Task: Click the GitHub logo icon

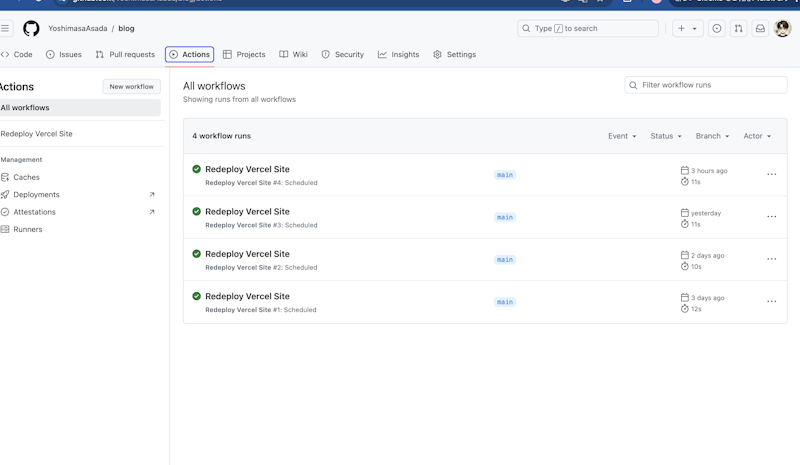Action: coord(31,29)
